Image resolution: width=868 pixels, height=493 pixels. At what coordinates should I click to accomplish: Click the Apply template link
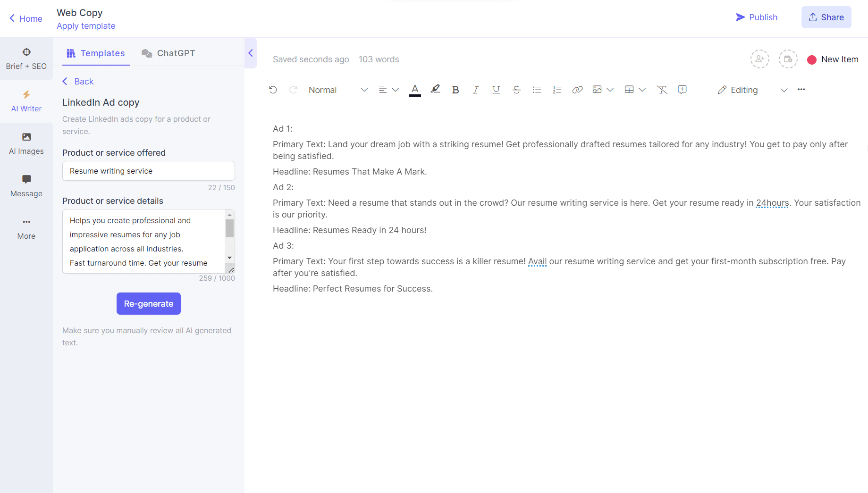click(86, 26)
